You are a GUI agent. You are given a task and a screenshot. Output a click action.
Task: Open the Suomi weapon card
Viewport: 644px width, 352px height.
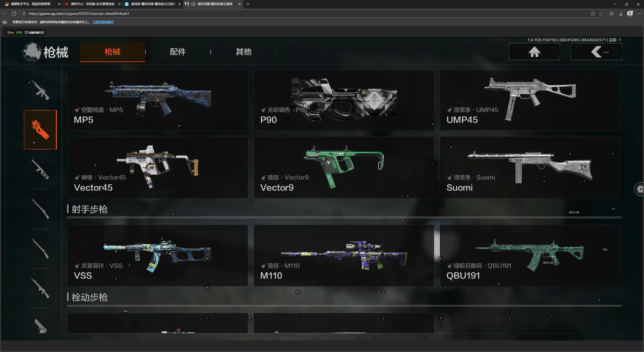tap(530, 167)
